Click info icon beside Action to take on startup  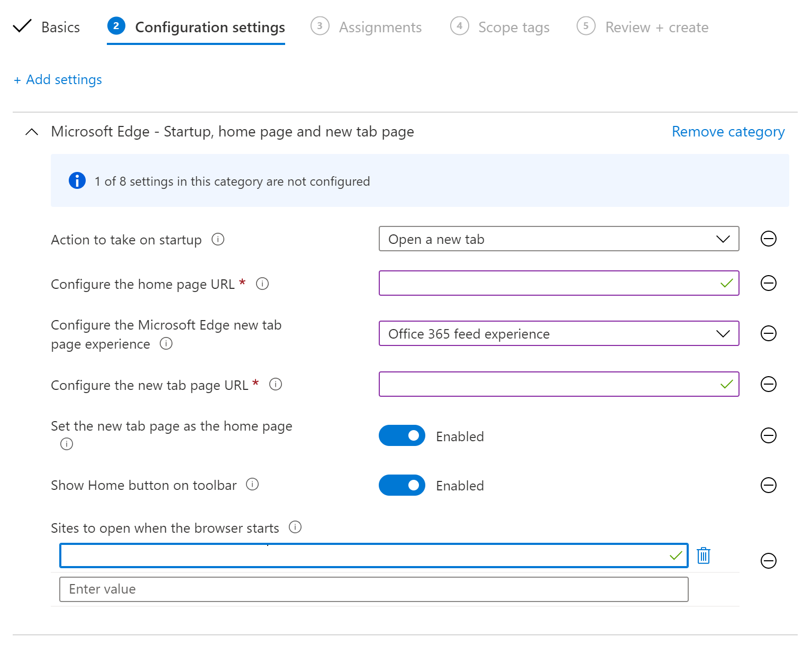pos(218,239)
